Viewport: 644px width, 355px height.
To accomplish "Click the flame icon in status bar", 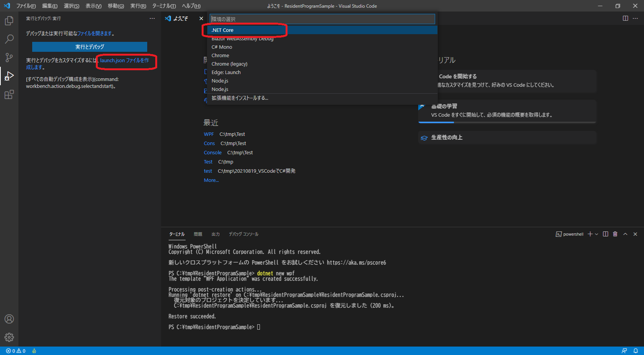I will (34, 351).
